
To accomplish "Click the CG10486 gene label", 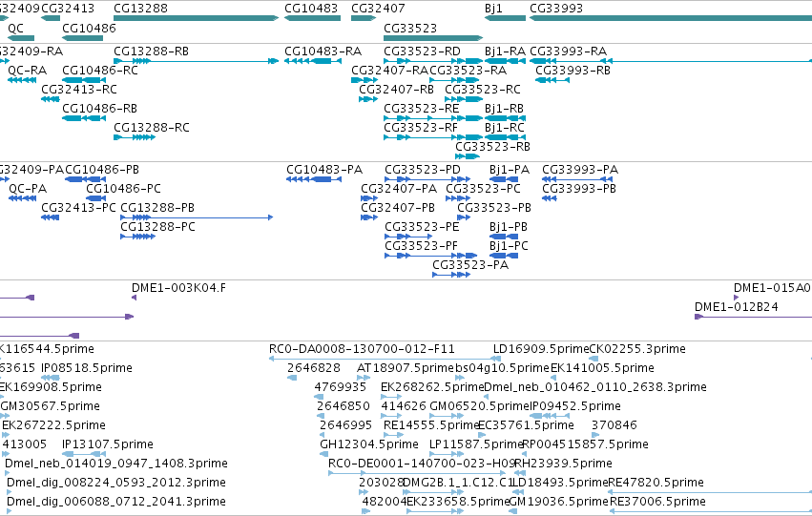I will coord(89,28).
